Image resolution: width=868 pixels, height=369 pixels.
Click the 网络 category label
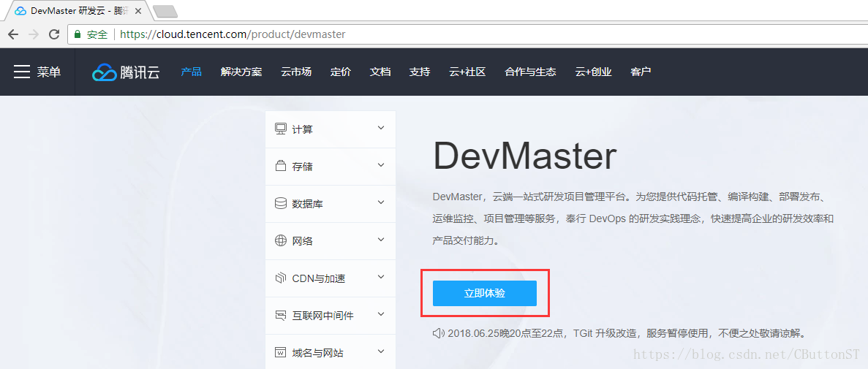(x=302, y=241)
